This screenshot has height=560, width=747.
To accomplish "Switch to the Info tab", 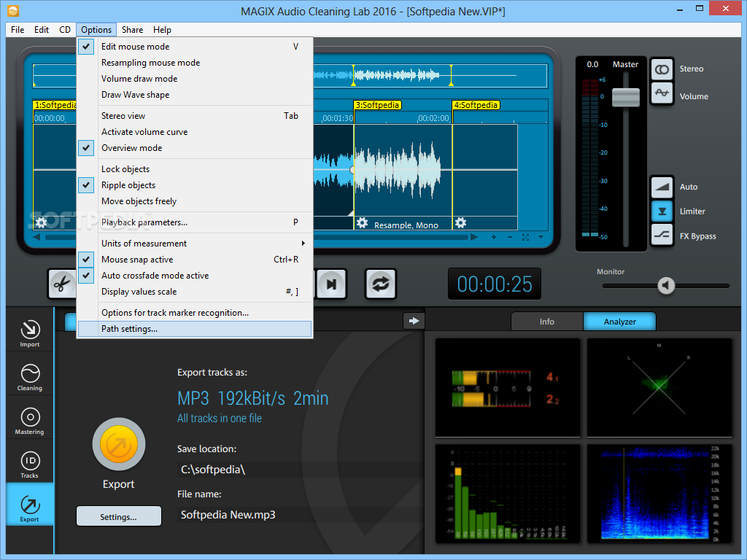I will point(547,322).
